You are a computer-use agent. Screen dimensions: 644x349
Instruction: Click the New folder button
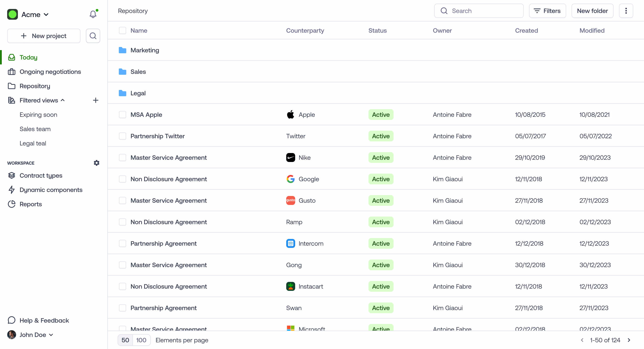pos(592,11)
